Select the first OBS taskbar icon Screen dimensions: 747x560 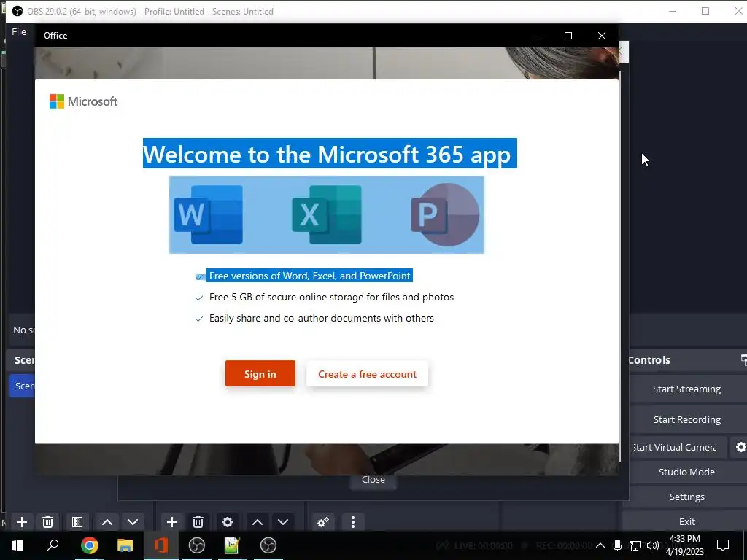click(197, 545)
